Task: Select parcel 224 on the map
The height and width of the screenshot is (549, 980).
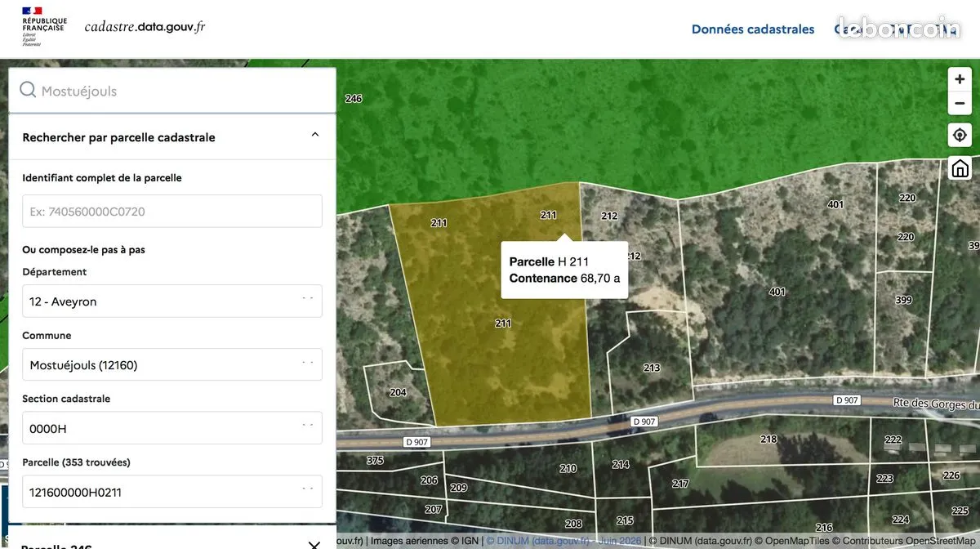Action: pyautogui.click(x=901, y=520)
